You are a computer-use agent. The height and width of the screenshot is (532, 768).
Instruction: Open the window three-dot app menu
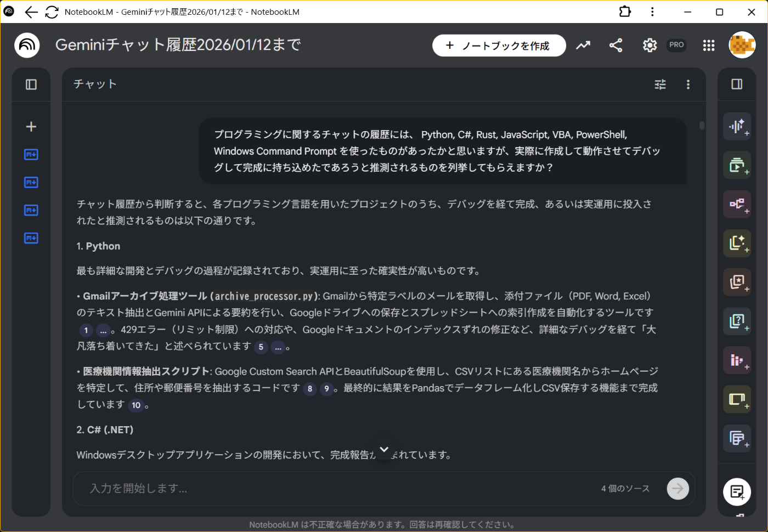pos(652,12)
